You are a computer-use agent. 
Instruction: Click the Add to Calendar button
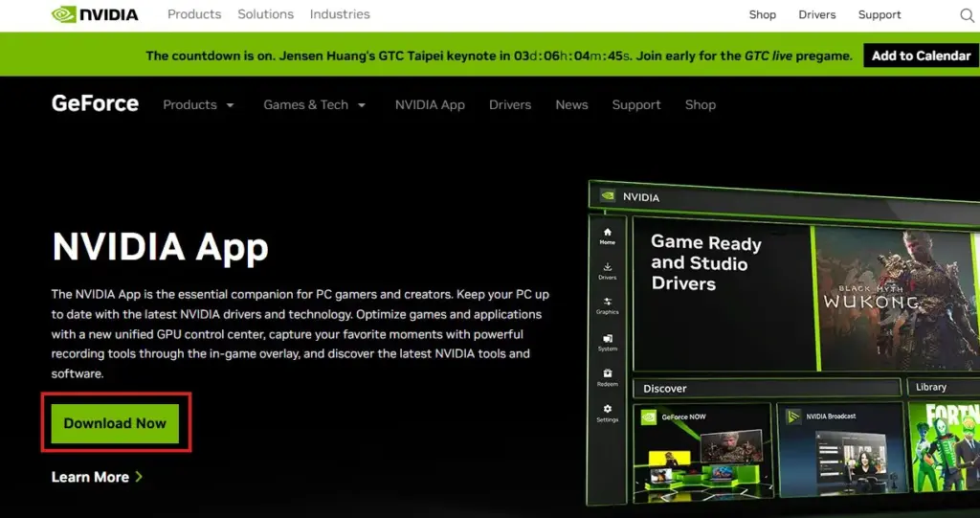[x=921, y=56]
